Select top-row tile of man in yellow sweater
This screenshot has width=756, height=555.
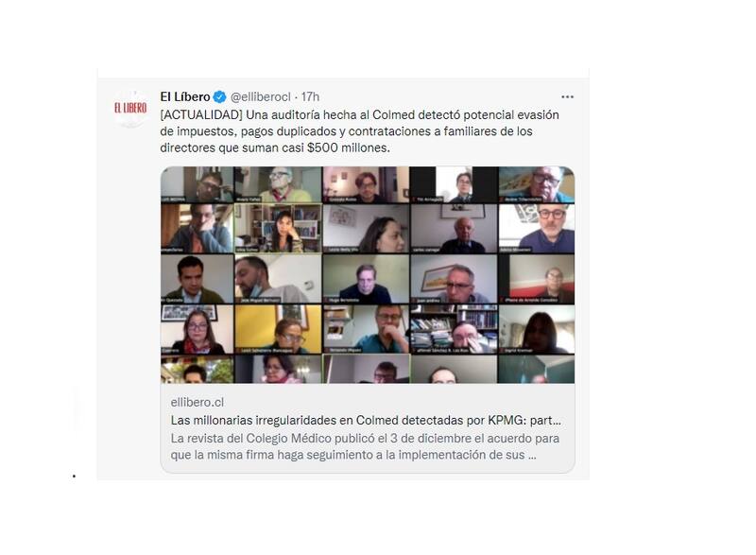pyautogui.click(x=278, y=184)
